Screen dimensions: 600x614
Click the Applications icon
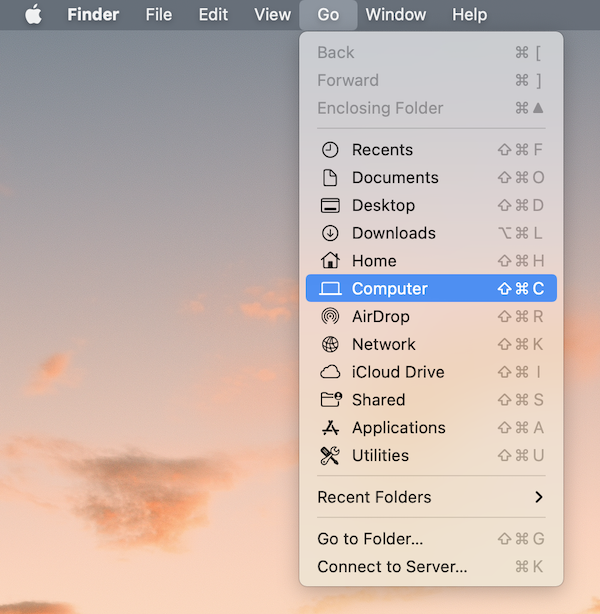pos(330,428)
